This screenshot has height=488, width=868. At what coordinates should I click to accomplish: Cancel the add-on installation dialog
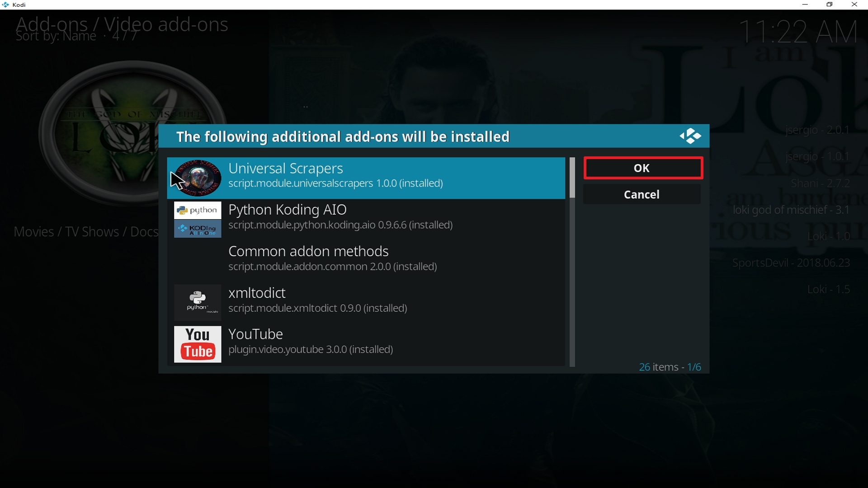click(642, 195)
